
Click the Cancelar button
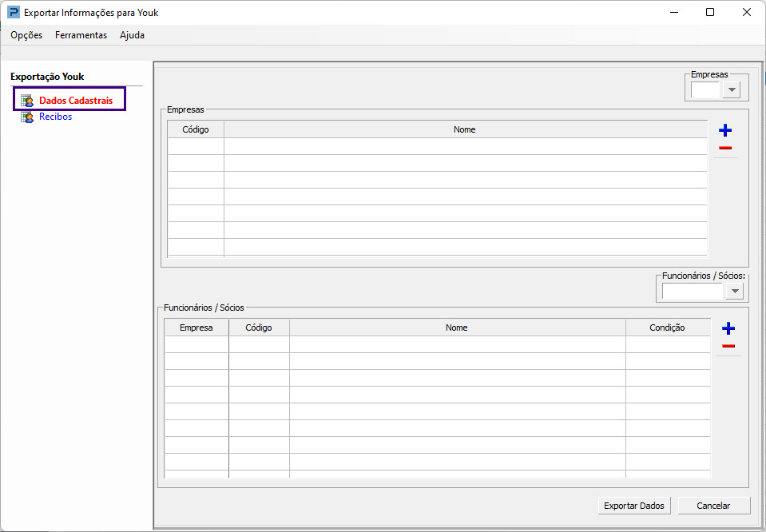coord(714,506)
